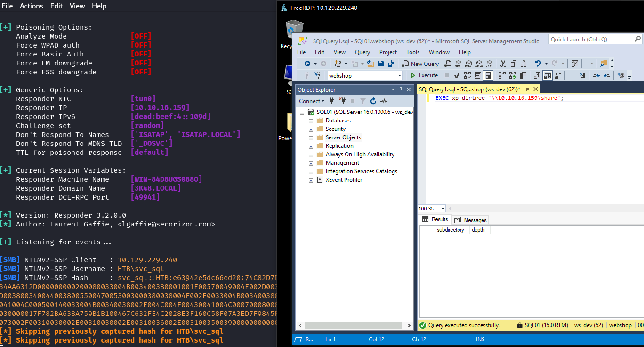This screenshot has width=644, height=347.
Task: Click the Change Connection icon left of webshop box
Action: click(x=318, y=75)
